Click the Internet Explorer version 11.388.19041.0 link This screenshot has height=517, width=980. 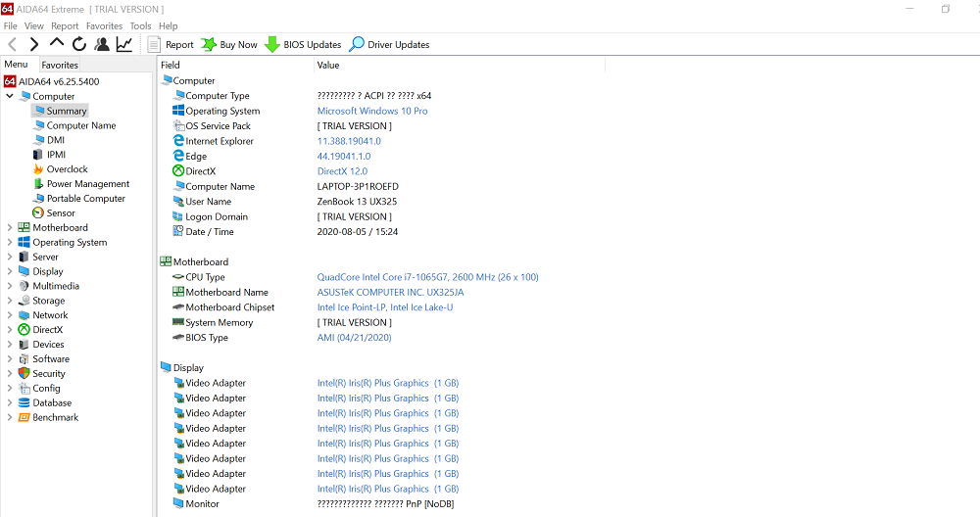[349, 141]
